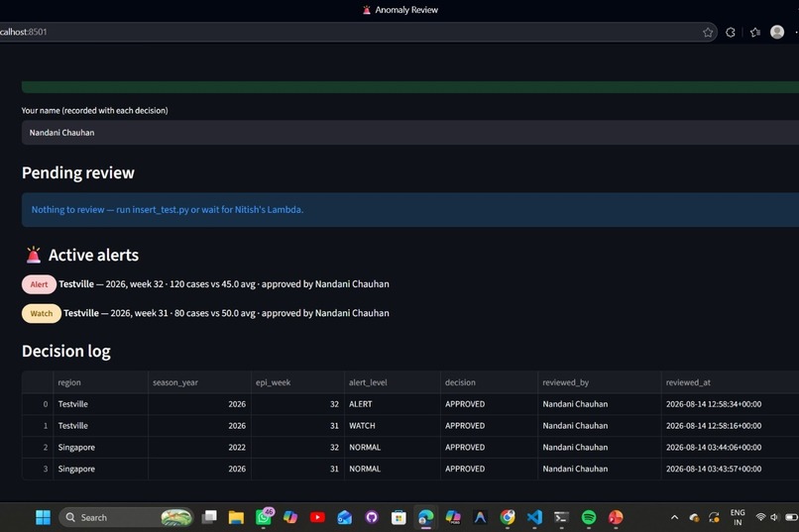Sort by the epi_week column header
The image size is (799, 532).
297,382
